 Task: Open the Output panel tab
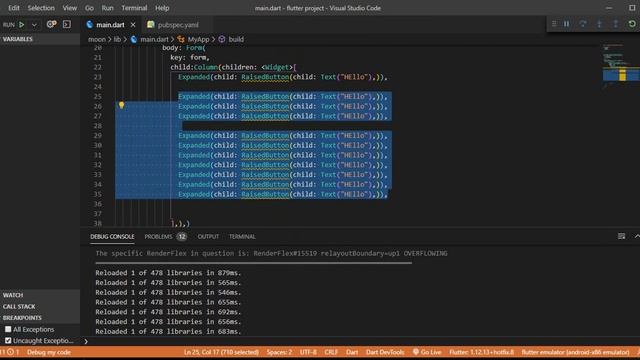(208, 236)
